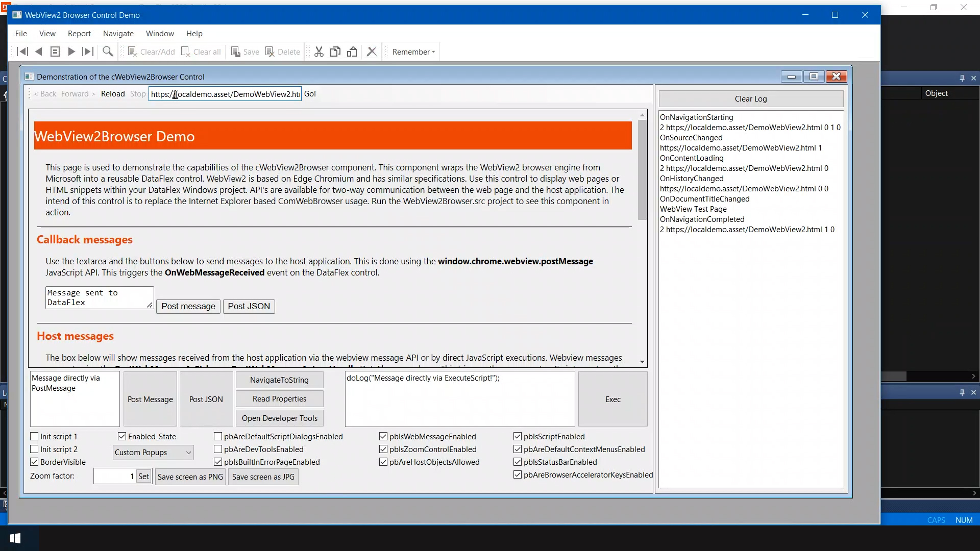Viewport: 980px width, 551px height.
Task: Go to next record arrow
Action: tap(71, 52)
